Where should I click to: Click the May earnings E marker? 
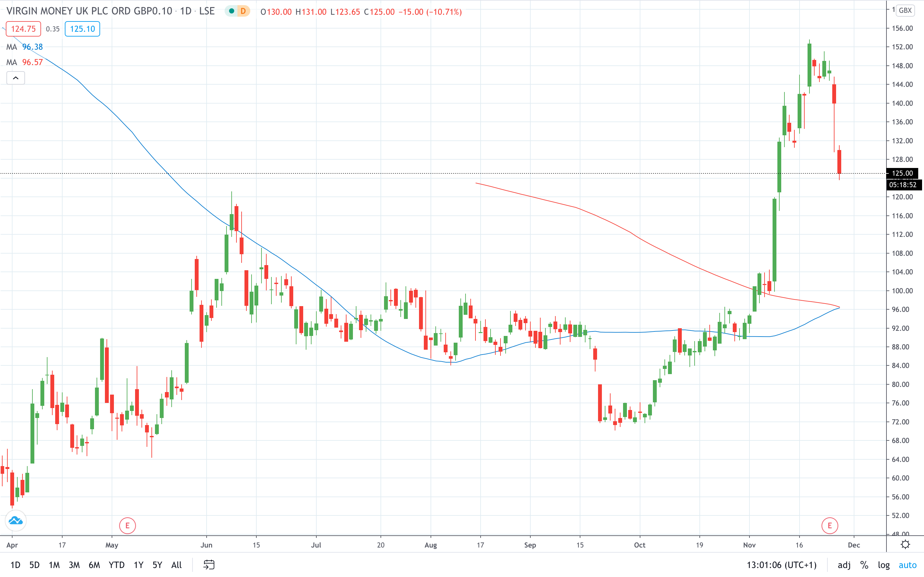pyautogui.click(x=127, y=526)
